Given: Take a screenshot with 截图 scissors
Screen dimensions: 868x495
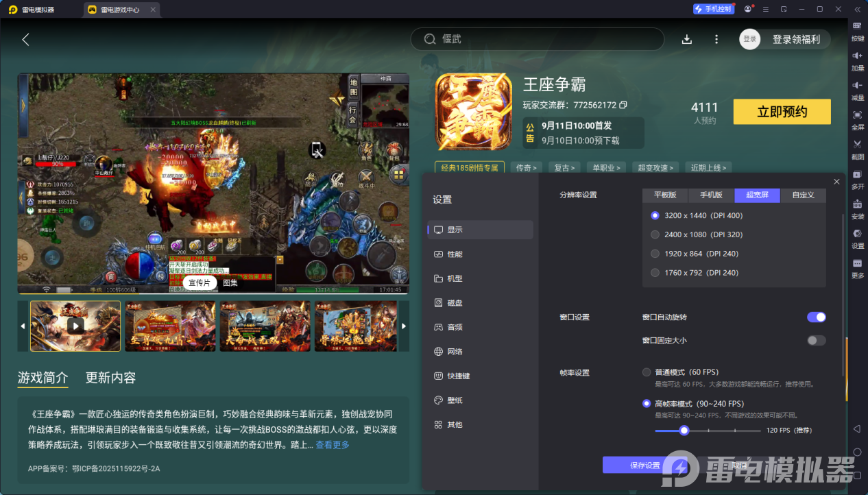Looking at the screenshot, I should point(857,148).
